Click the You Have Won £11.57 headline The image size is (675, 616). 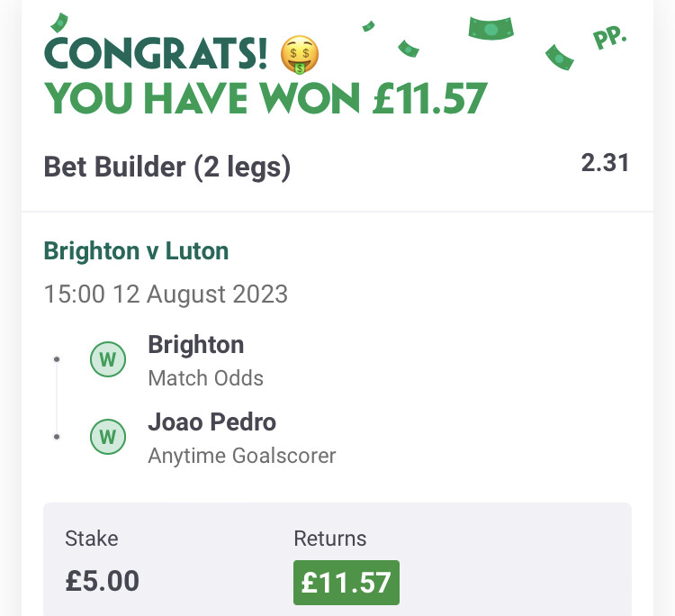click(265, 99)
